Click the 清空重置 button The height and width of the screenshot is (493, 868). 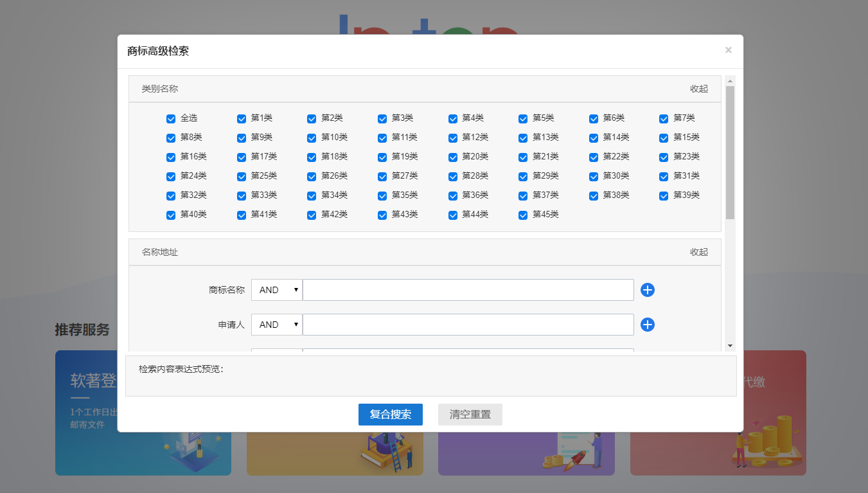click(470, 415)
